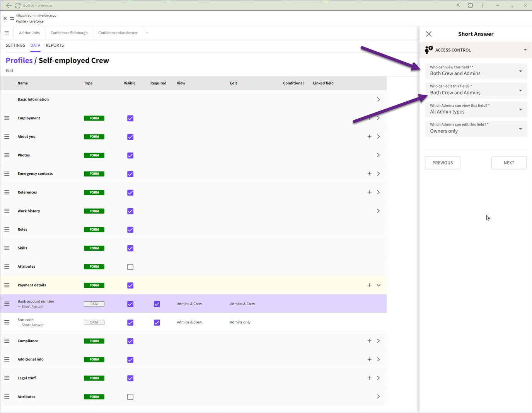
Task: Go back using the browser back arrow
Action: click(x=9, y=5)
